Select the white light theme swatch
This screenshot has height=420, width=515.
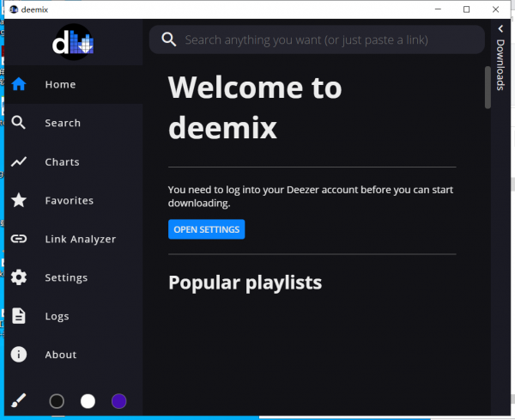coord(88,401)
